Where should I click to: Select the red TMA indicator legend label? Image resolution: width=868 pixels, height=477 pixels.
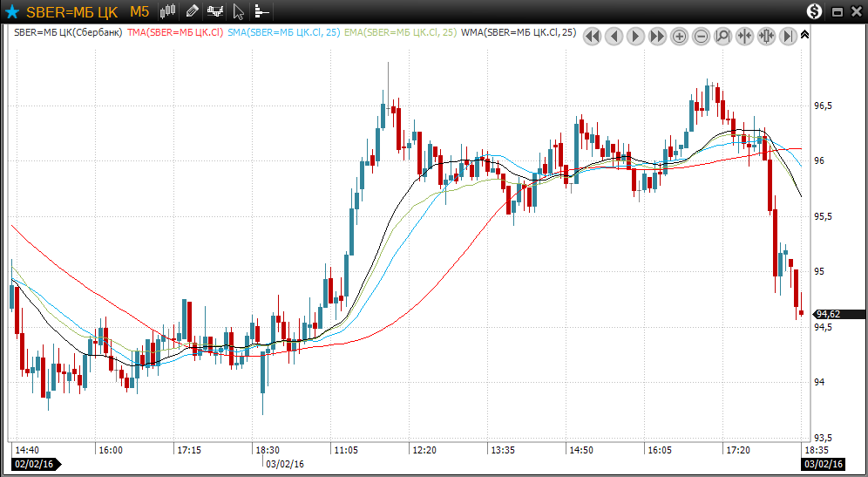click(175, 32)
